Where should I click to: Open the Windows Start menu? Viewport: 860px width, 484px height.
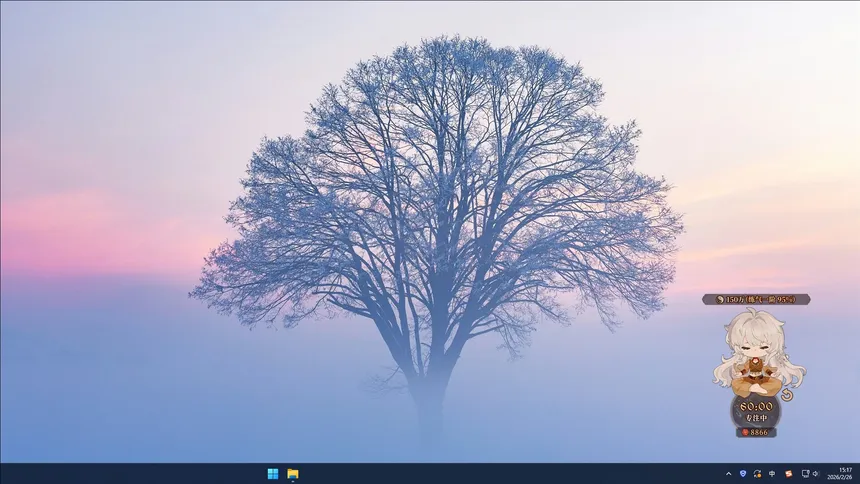click(273, 474)
